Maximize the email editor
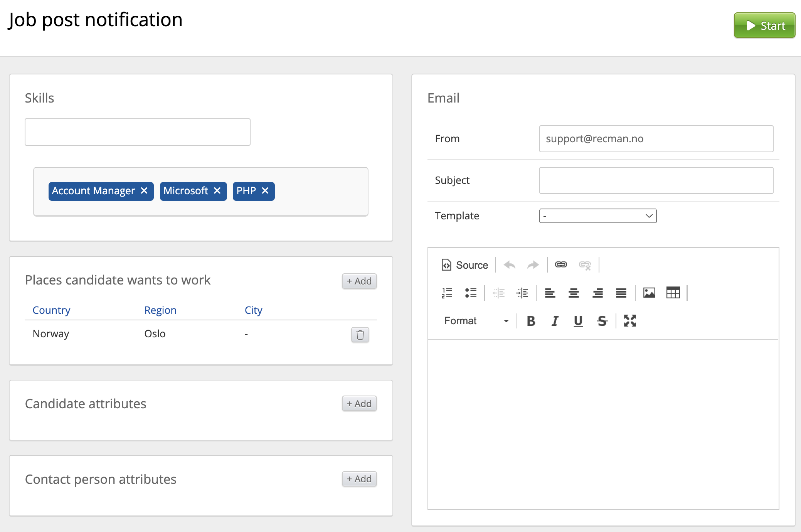 (x=630, y=321)
